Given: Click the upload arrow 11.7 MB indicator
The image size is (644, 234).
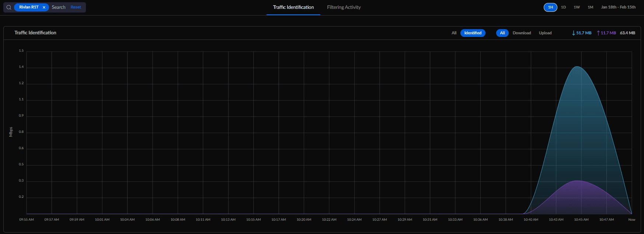Looking at the screenshot, I should (x=606, y=33).
